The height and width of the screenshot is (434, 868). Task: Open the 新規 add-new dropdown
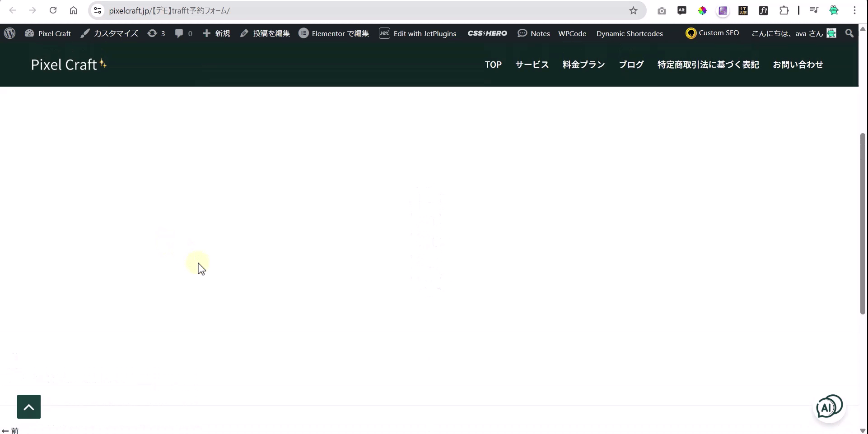point(216,33)
